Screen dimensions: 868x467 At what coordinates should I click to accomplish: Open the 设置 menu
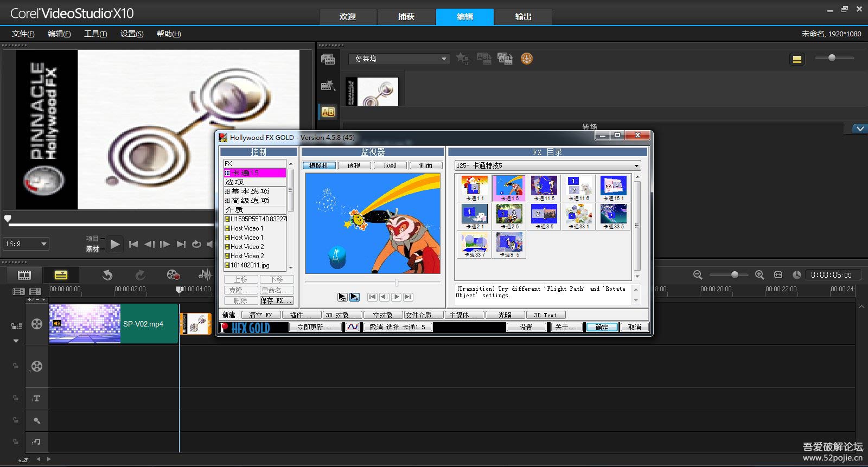pyautogui.click(x=132, y=34)
